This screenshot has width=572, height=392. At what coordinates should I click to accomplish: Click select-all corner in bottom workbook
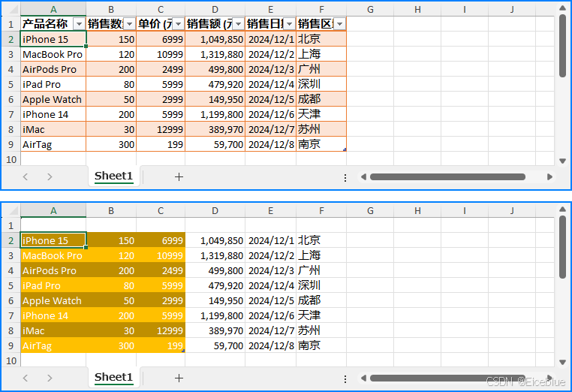[x=14, y=211]
